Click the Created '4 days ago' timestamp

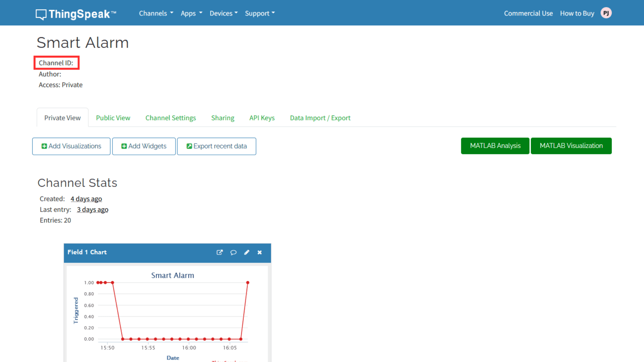coord(86,199)
